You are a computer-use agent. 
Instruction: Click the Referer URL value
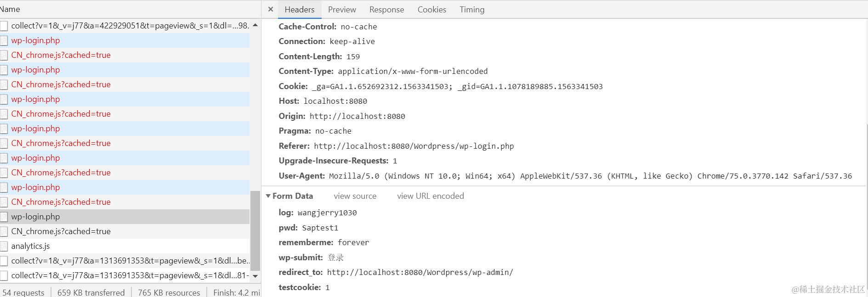(414, 146)
